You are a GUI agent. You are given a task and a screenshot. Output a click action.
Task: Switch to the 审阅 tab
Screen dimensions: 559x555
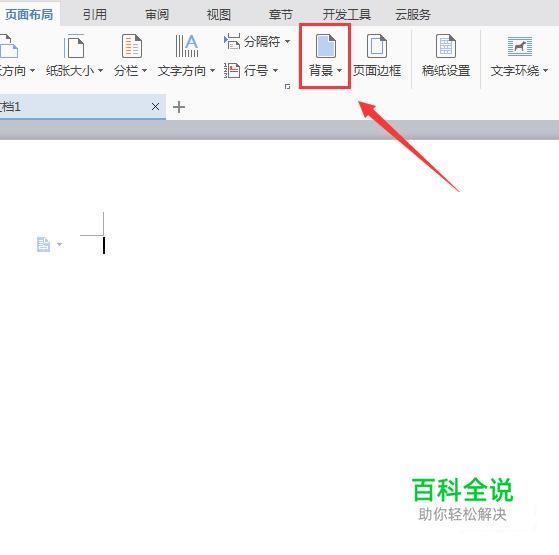[157, 15]
